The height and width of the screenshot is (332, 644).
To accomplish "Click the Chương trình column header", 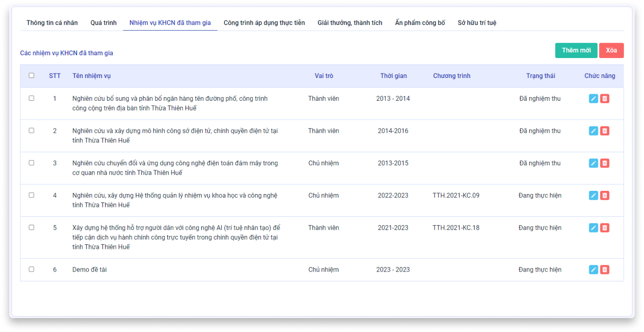I will (451, 76).
